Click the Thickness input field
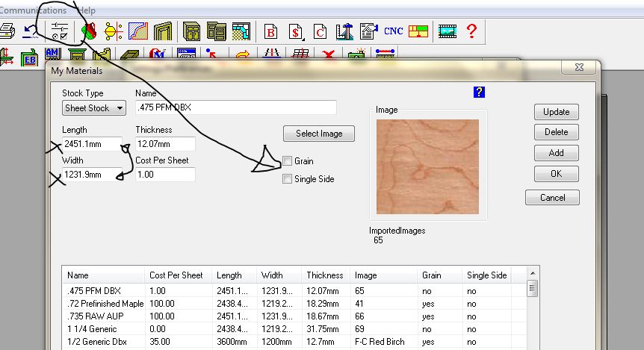 coord(165,144)
